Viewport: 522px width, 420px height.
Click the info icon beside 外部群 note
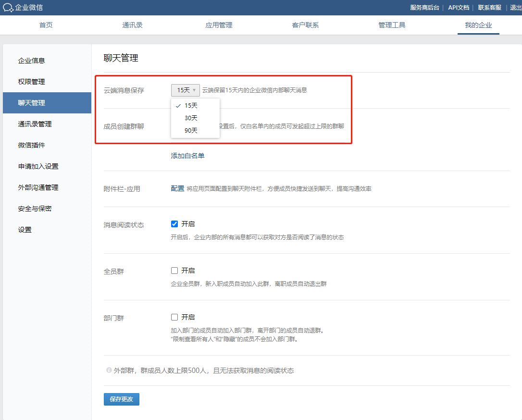click(x=109, y=371)
